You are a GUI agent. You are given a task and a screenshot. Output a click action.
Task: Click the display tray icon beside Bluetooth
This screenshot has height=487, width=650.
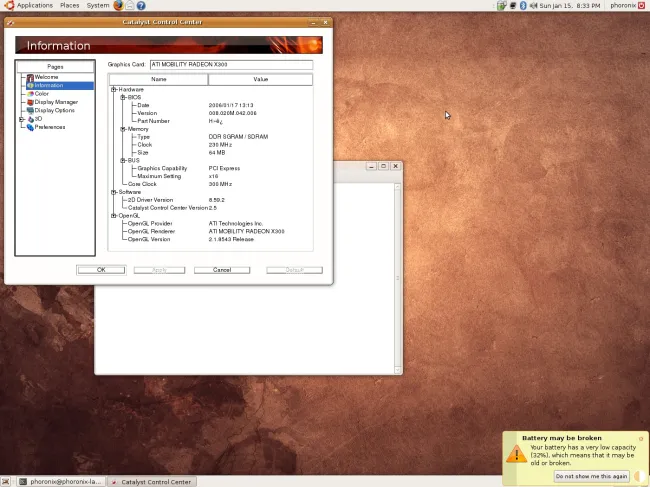click(513, 5)
